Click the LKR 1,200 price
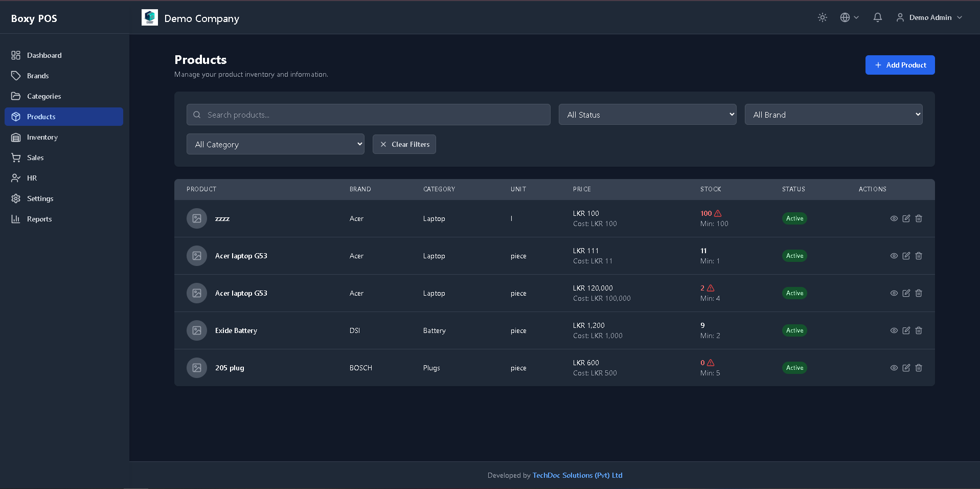This screenshot has height=489, width=980. tap(589, 325)
